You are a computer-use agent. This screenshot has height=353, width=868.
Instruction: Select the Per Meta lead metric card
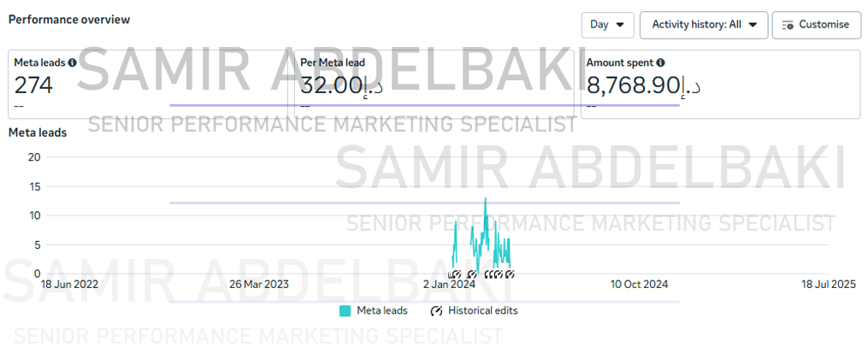tap(434, 84)
